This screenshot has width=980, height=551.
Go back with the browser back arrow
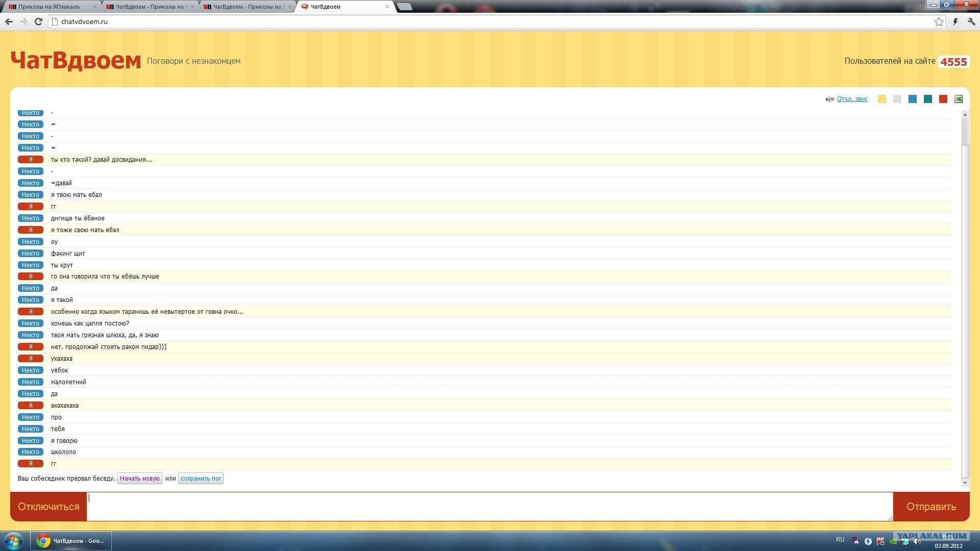point(9,21)
